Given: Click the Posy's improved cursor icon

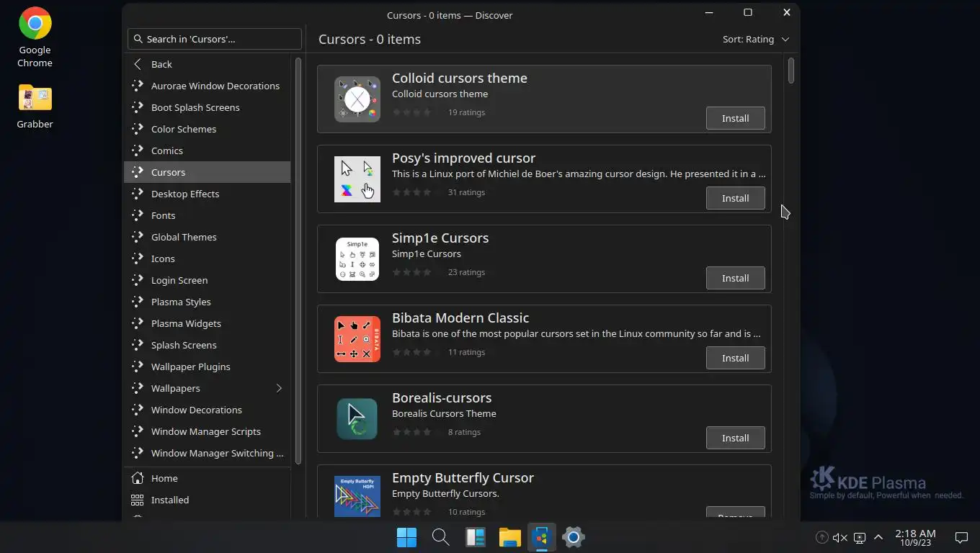Looking at the screenshot, I should tap(357, 179).
